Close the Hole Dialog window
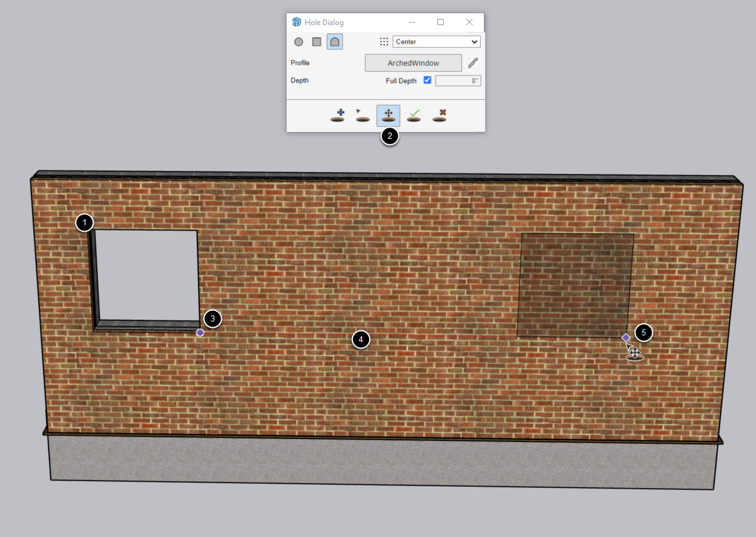The width and height of the screenshot is (756, 537). pyautogui.click(x=469, y=22)
